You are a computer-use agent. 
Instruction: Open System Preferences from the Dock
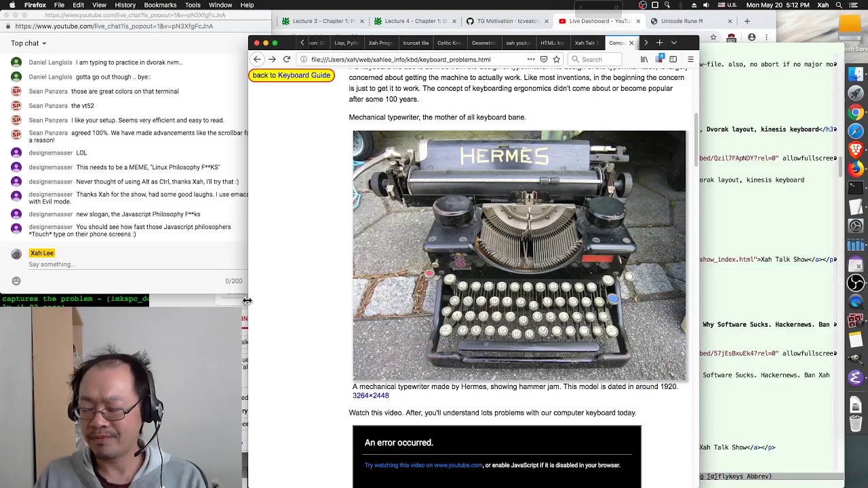coord(856,226)
